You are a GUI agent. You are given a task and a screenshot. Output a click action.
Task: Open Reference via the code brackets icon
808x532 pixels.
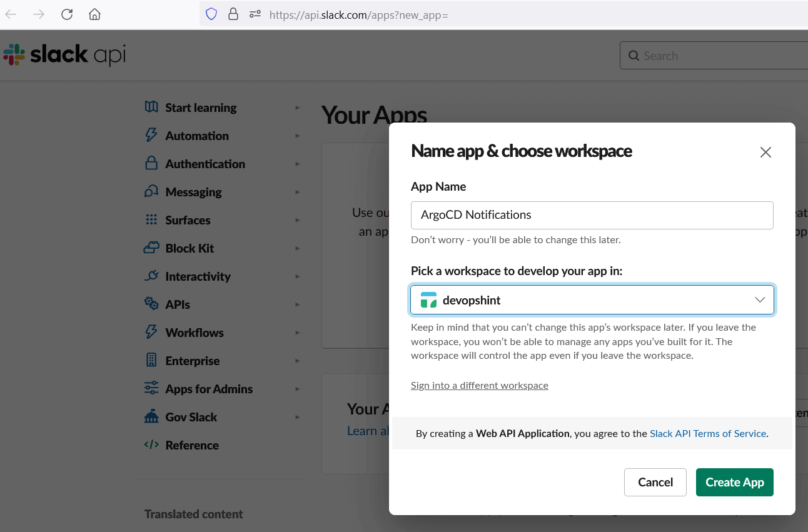point(151,445)
